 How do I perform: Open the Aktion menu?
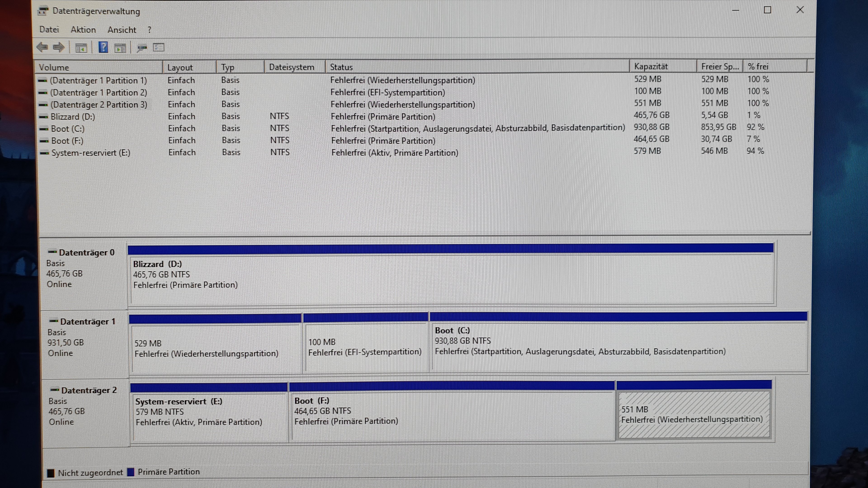tap(83, 30)
